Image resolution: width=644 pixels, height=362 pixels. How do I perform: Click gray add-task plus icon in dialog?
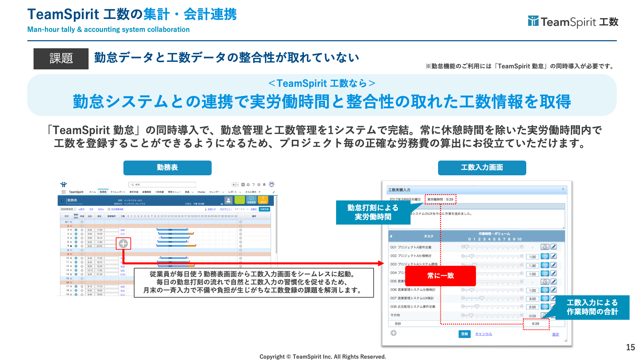point(394,333)
